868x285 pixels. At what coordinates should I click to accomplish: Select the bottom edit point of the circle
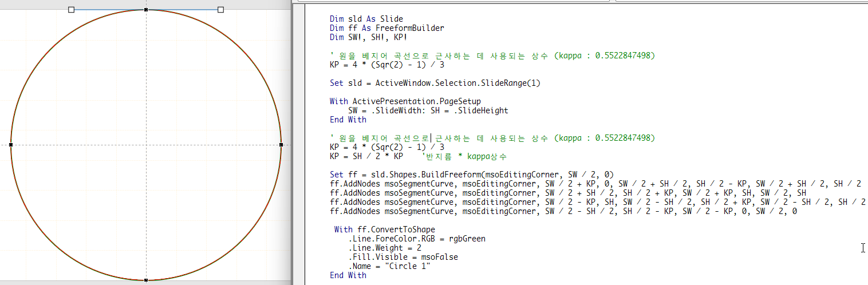[x=146, y=280]
